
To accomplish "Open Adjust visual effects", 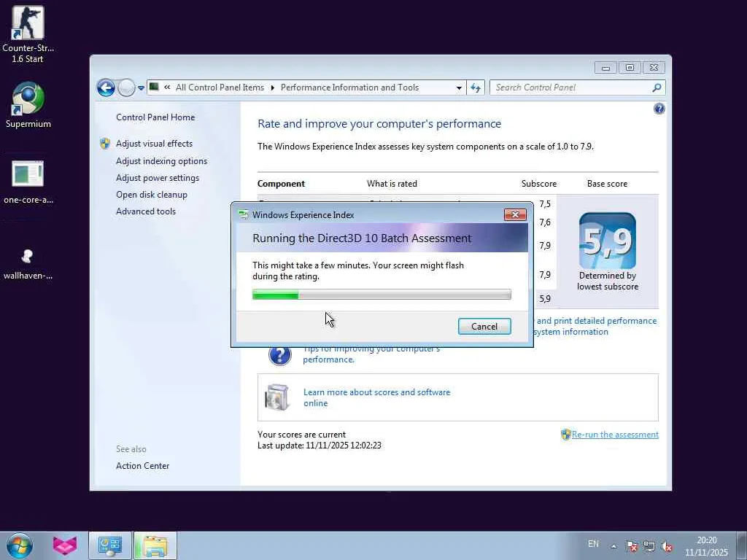I will (155, 144).
